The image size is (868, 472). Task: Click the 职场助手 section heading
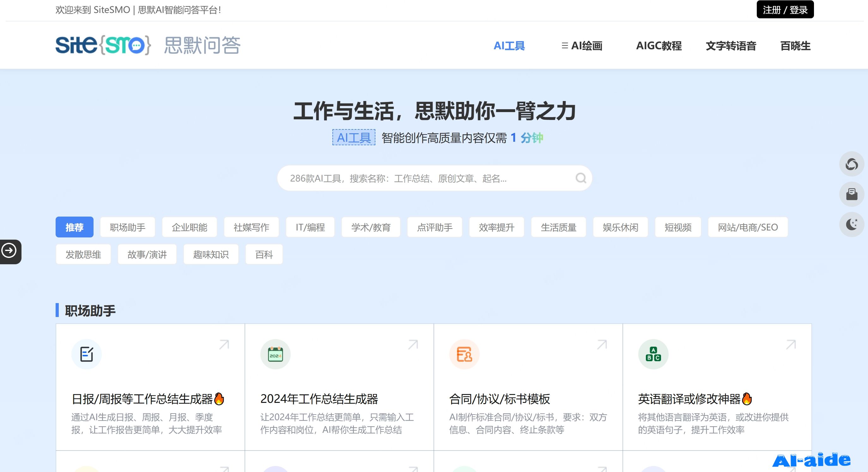click(90, 310)
